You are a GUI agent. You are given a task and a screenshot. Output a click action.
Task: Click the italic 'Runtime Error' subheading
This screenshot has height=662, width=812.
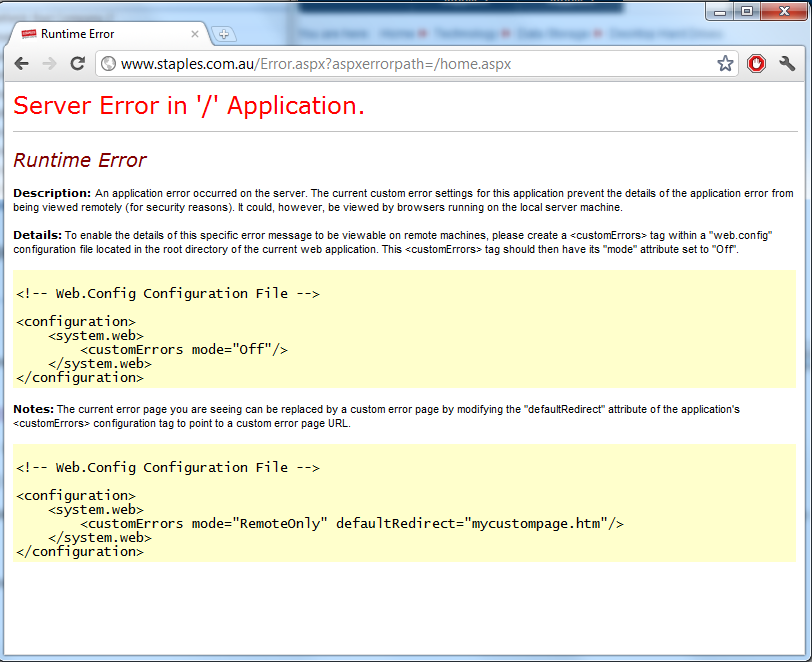pyautogui.click(x=80, y=161)
